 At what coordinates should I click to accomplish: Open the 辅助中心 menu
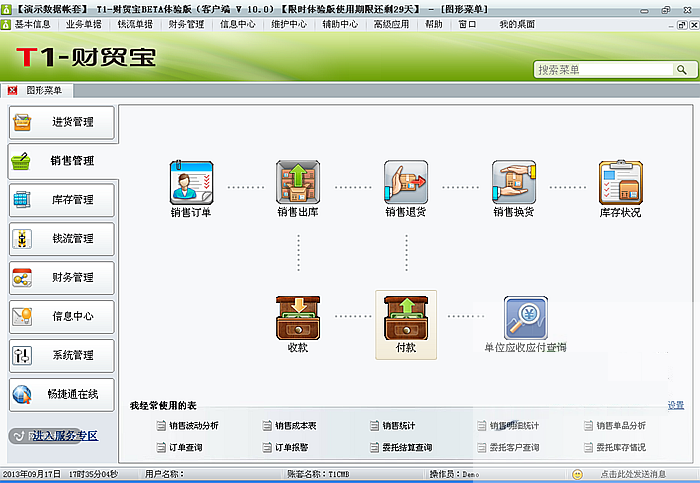[340, 24]
